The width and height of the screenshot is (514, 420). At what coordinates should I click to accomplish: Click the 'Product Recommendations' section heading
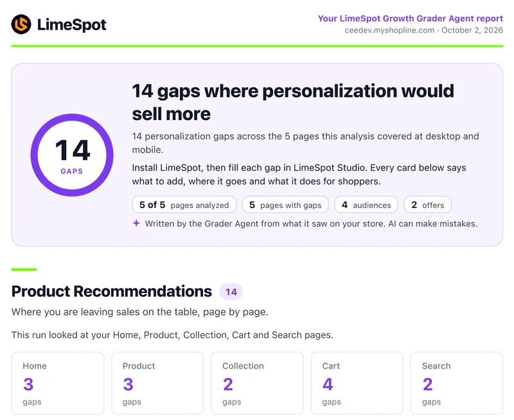click(x=112, y=292)
